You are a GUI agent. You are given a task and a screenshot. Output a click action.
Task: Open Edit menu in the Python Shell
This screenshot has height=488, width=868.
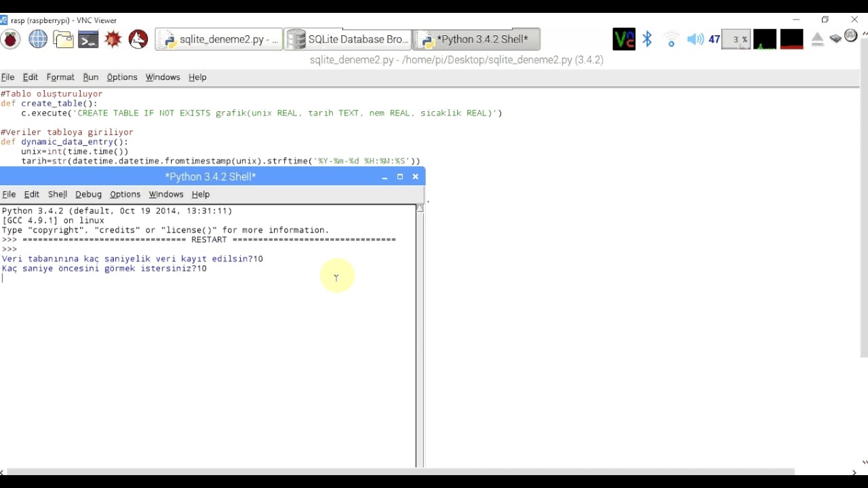32,195
